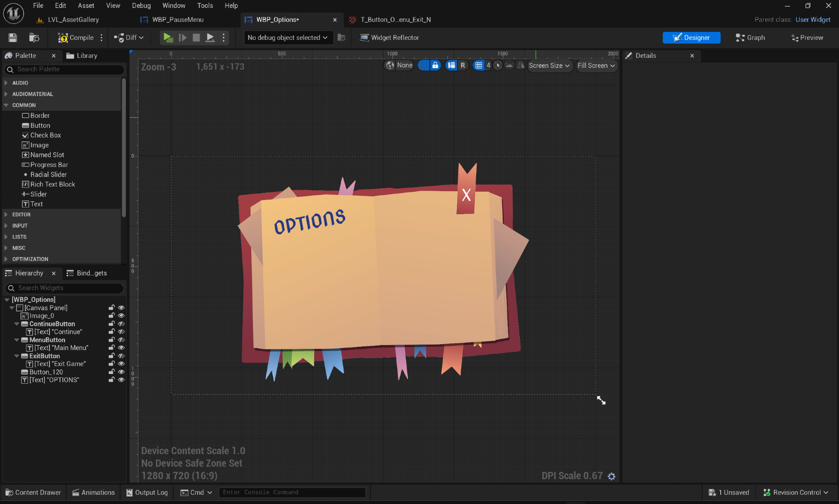Switch to Graph mode
839x504 pixels.
click(750, 38)
